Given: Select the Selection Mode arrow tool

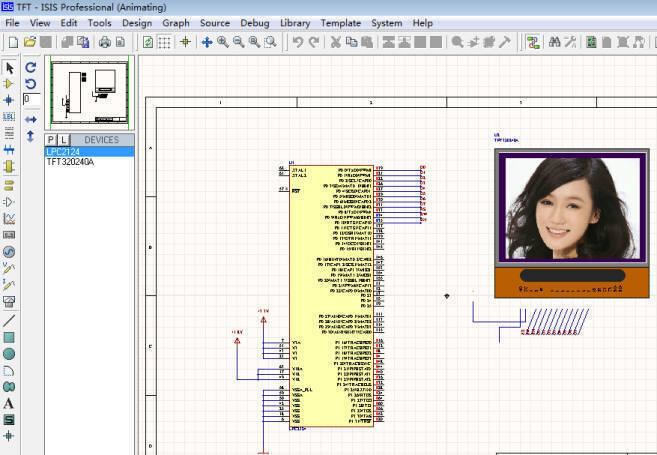Looking at the screenshot, I should tap(10, 68).
